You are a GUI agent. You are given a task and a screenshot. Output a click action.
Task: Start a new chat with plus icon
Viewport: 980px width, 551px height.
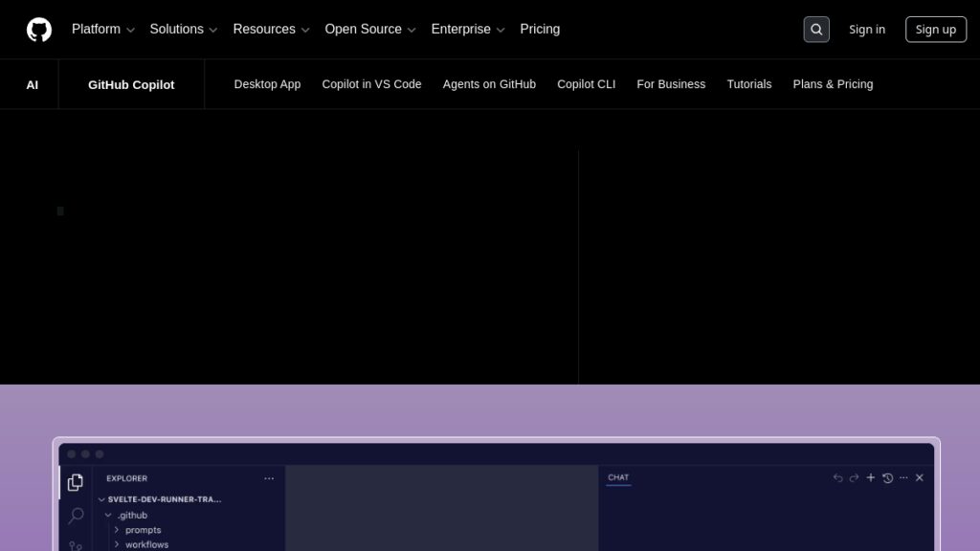coord(871,478)
